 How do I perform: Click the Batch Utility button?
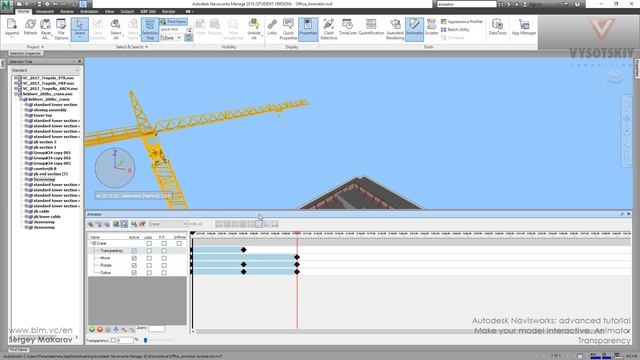tap(455, 29)
